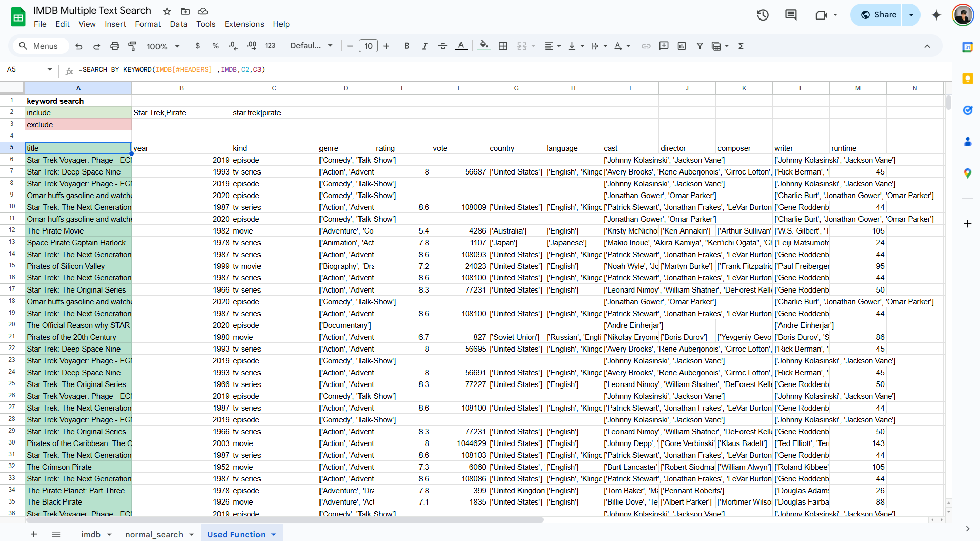Decrease decimal places
Screen dimensions: 980x541
click(233, 46)
